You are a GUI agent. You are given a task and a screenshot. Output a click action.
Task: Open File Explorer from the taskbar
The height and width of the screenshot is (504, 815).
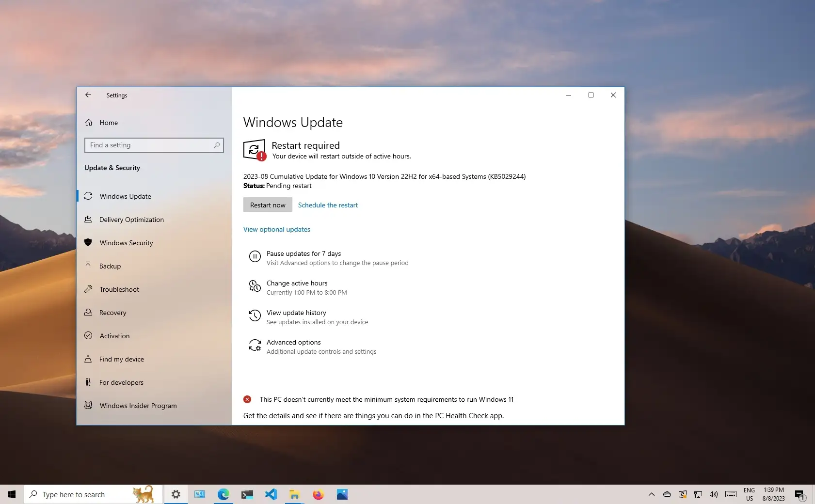294,494
